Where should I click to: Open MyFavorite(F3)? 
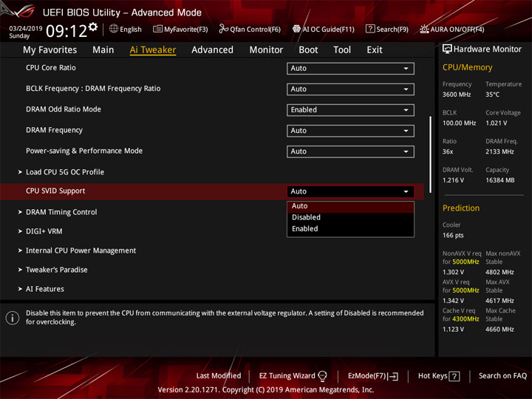[x=180, y=29]
